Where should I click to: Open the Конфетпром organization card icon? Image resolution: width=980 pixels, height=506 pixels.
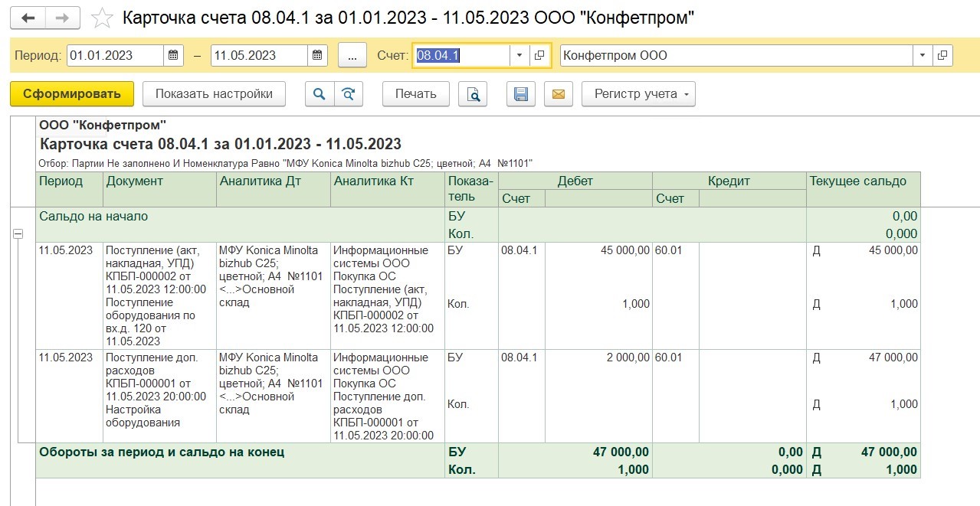point(942,55)
